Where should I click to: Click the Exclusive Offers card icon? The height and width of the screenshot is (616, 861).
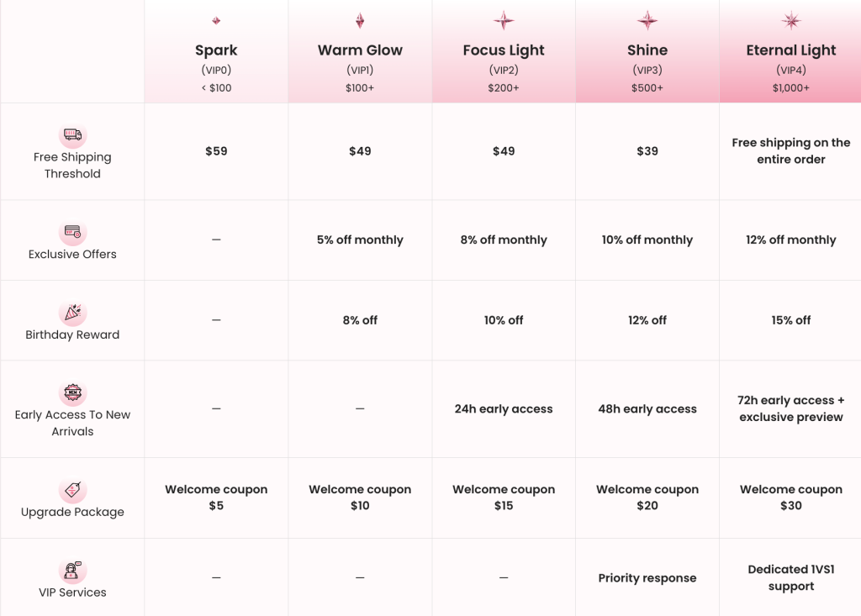(72, 232)
